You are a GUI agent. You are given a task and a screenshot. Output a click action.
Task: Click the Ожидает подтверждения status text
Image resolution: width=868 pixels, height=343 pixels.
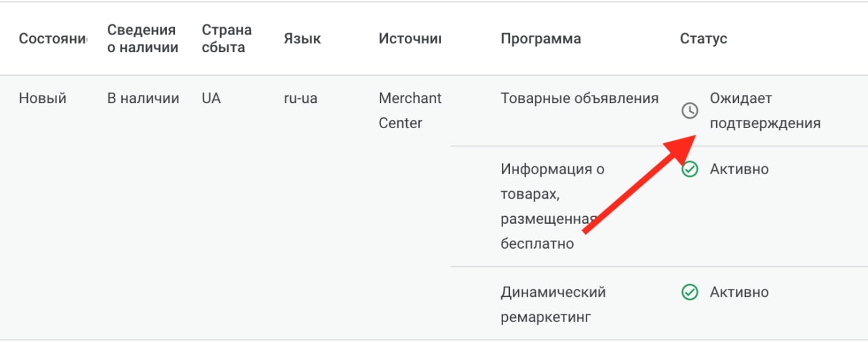coord(764,110)
